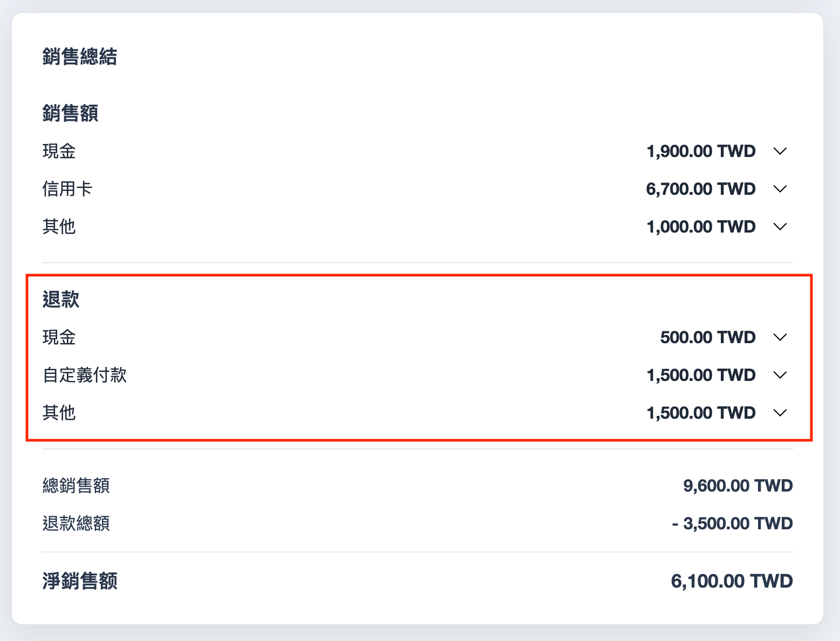Click the 退款 section heading
The image size is (840, 641).
pyautogui.click(x=61, y=299)
